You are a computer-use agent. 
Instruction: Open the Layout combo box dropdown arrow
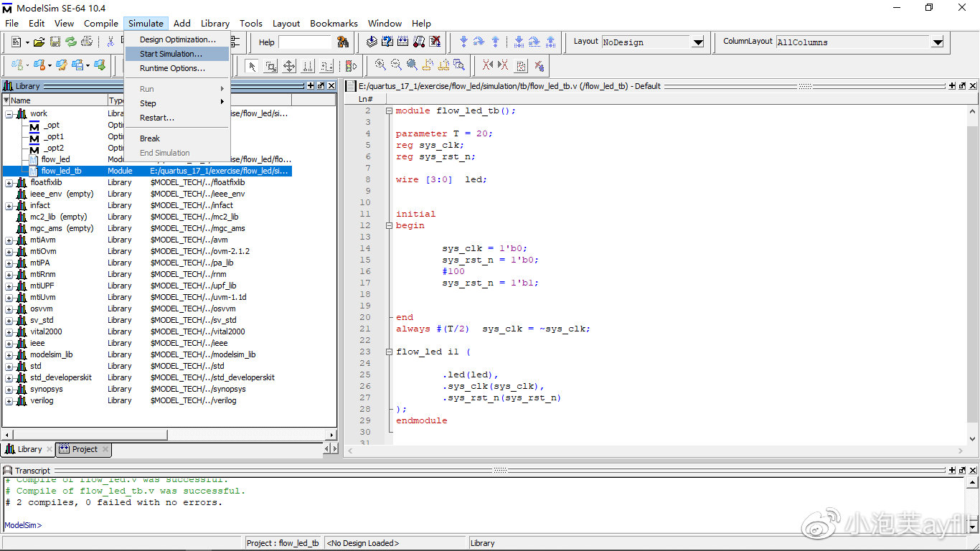pyautogui.click(x=698, y=42)
